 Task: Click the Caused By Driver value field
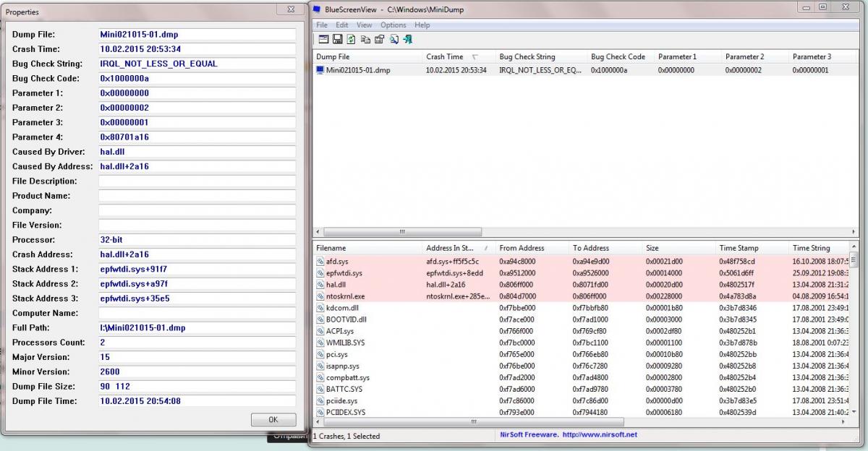click(197, 152)
